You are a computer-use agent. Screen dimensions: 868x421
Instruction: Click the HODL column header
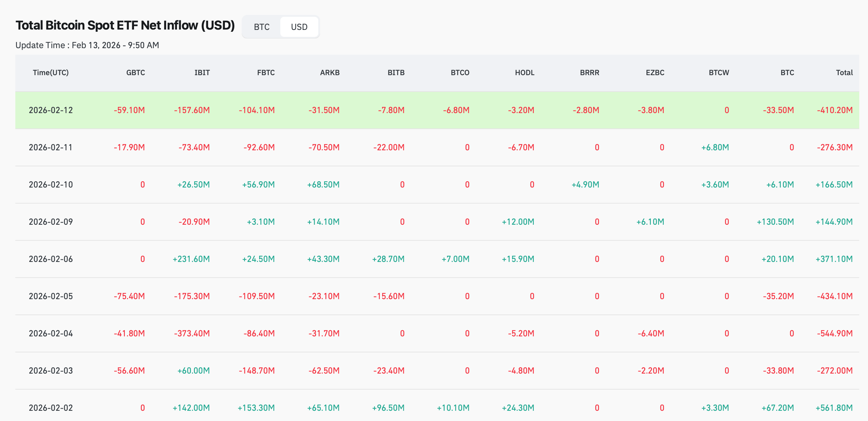pos(525,73)
